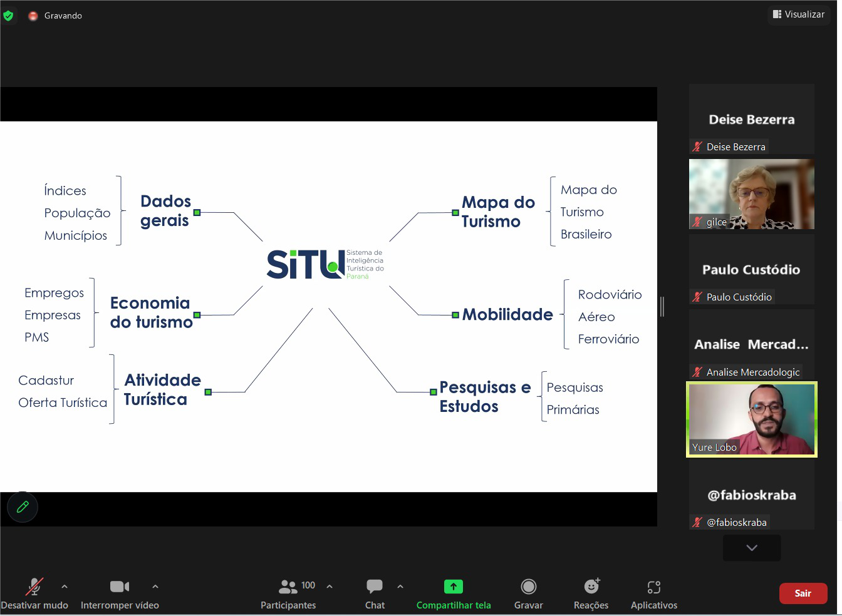Image resolution: width=842 pixels, height=616 pixels.
Task: Select Analise Mercadologic participant tile
Action: click(x=752, y=344)
